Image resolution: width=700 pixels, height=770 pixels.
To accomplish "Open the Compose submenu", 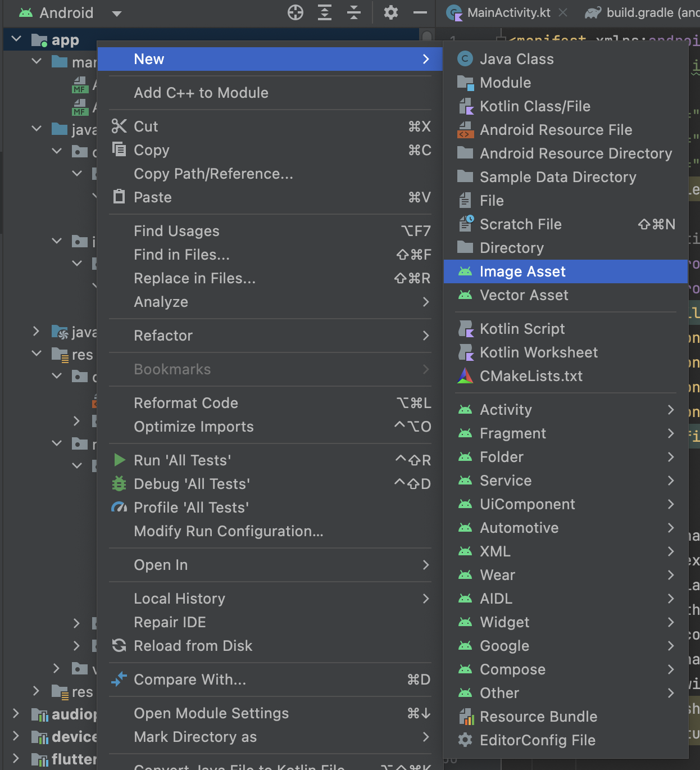I will click(566, 669).
